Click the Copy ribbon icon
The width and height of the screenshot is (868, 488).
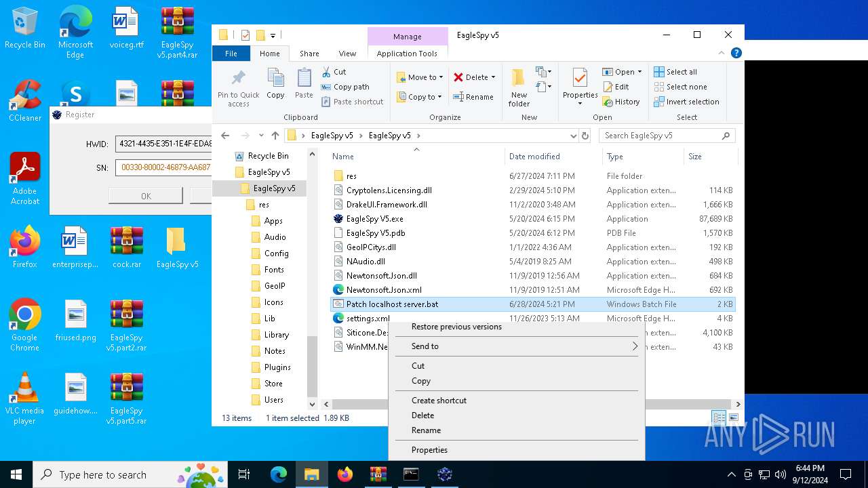click(x=275, y=84)
